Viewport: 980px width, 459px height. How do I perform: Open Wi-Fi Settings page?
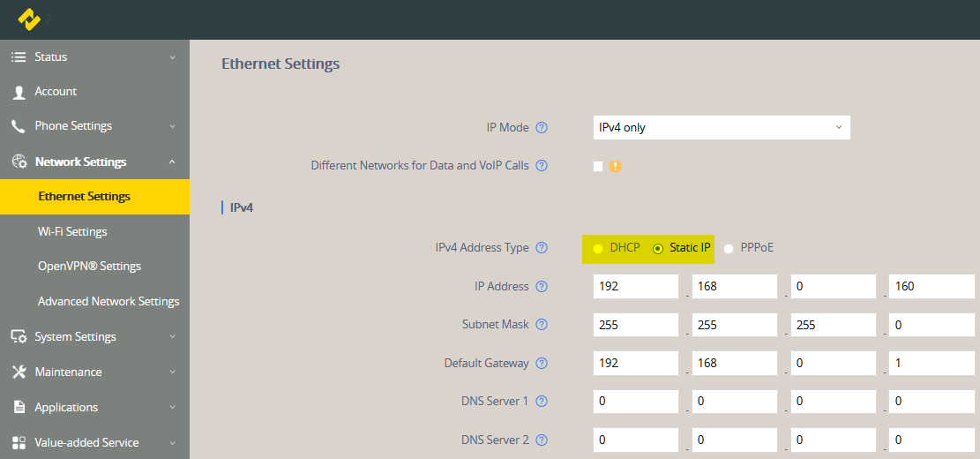coord(72,231)
